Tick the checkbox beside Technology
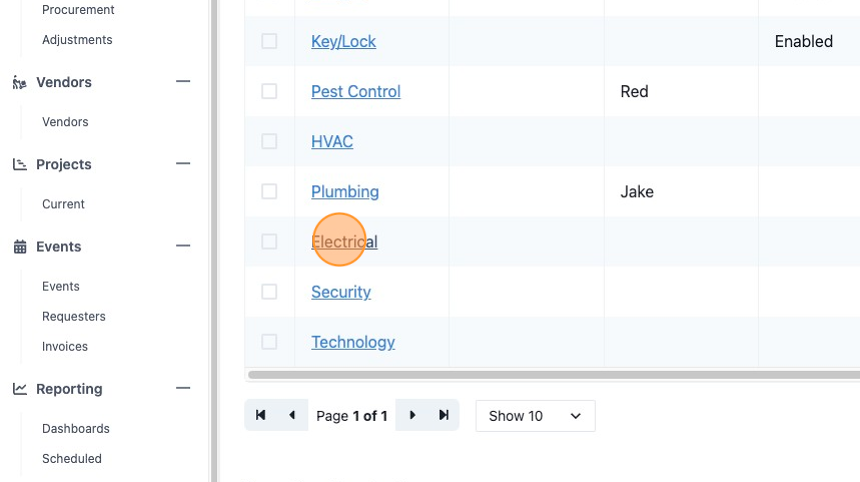 (x=269, y=342)
